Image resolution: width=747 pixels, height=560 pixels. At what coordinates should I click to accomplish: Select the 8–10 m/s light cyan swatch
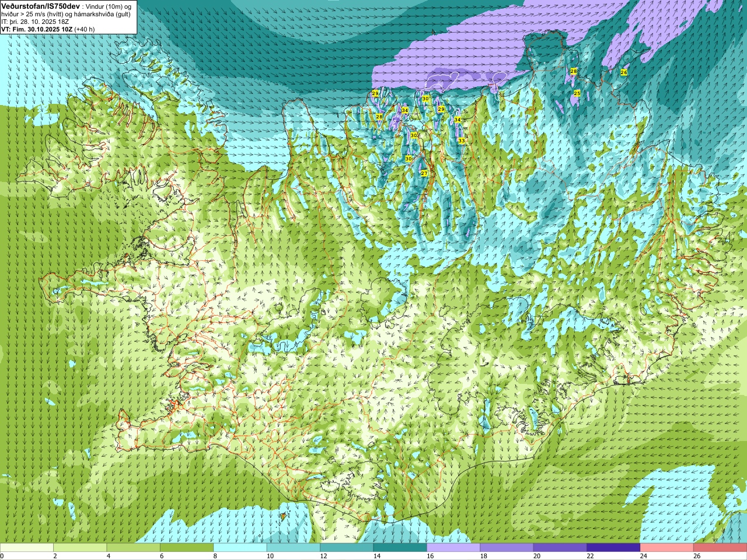click(x=240, y=548)
